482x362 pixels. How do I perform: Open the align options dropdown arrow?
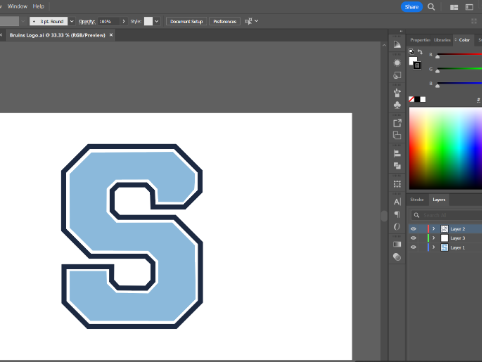256,21
